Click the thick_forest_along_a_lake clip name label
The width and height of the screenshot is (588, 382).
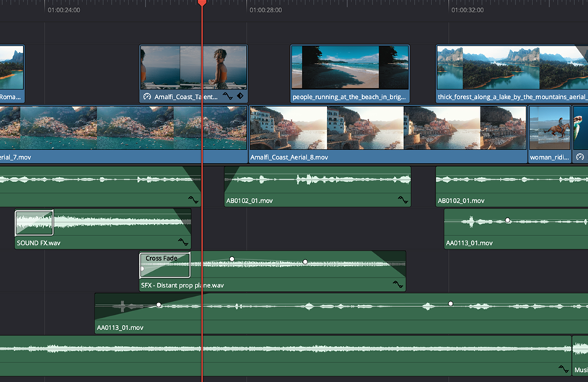click(x=512, y=97)
